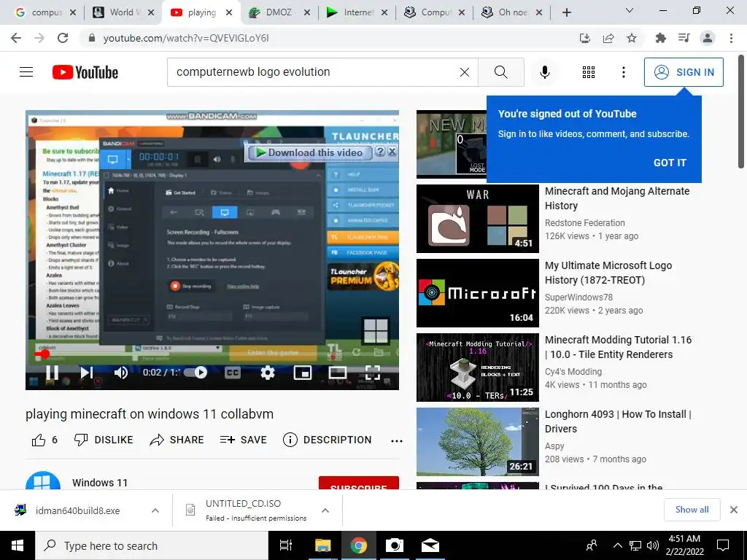Toggle closed captions in player
The height and width of the screenshot is (560, 747).
[233, 373]
